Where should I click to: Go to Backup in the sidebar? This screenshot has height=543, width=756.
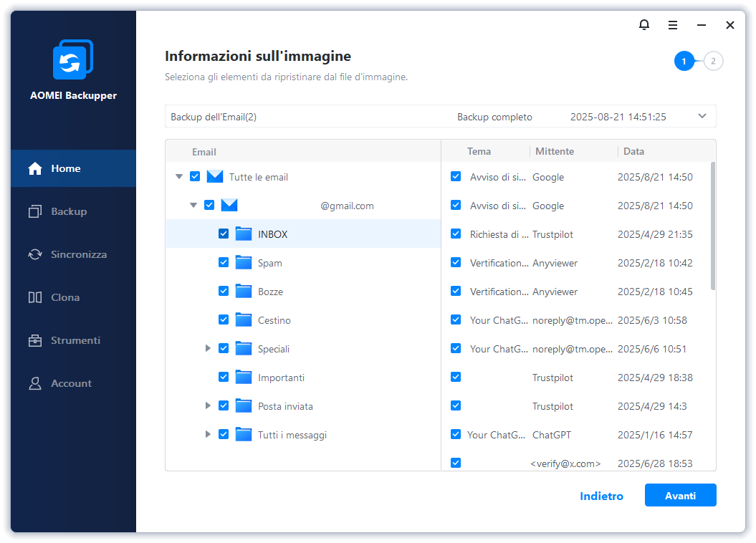(68, 211)
